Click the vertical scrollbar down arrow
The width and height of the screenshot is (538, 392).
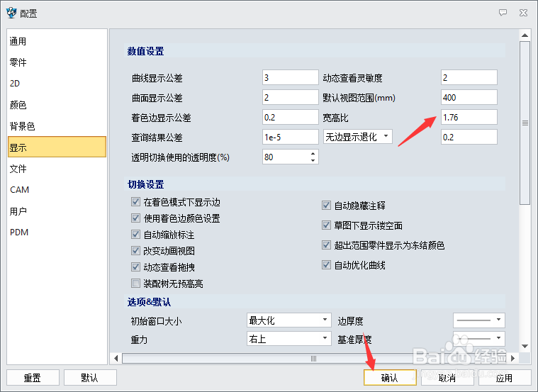click(525, 346)
